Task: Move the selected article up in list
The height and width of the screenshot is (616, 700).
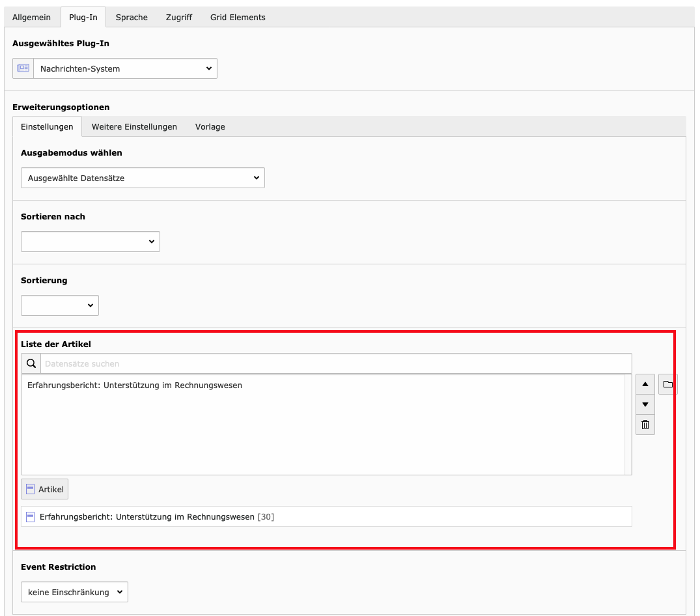Action: point(645,384)
